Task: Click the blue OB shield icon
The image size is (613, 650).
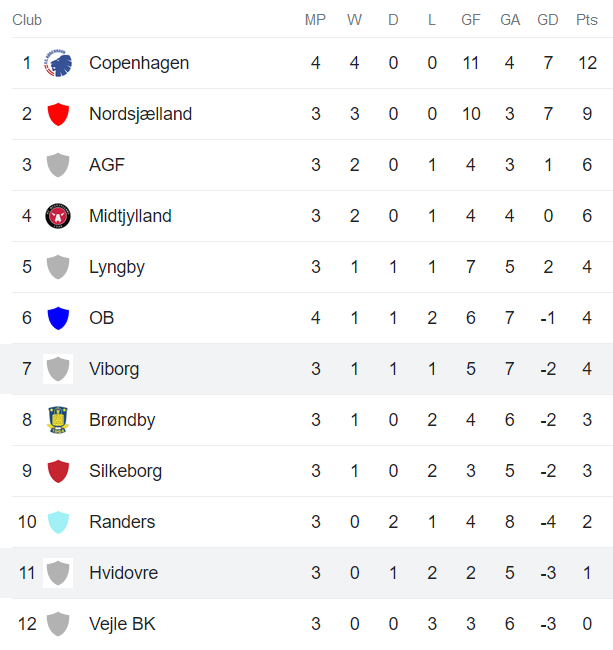Action: [x=58, y=318]
